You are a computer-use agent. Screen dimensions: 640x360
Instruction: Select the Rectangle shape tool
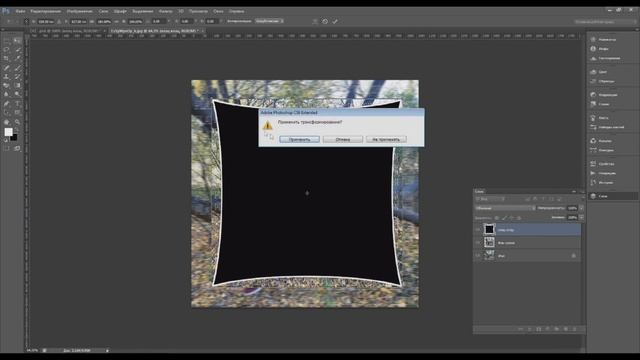pos(17,113)
